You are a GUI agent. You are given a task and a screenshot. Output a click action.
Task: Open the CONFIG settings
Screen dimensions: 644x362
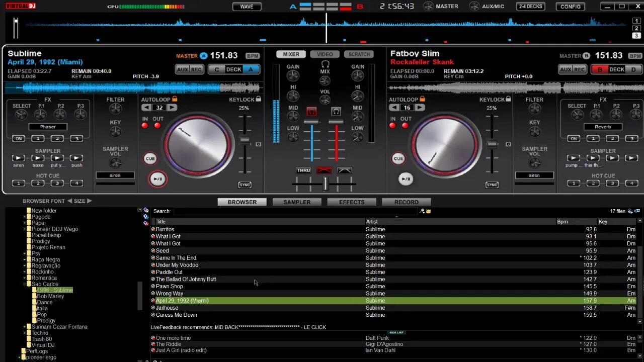[x=570, y=7]
